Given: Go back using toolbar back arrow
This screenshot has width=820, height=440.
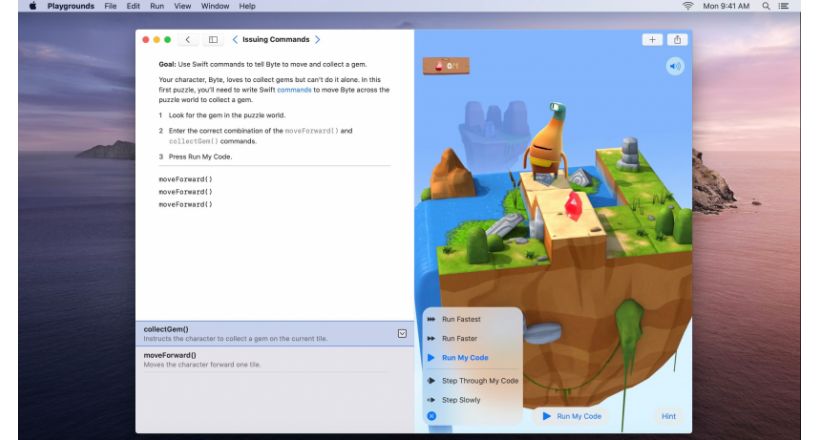Looking at the screenshot, I should pyautogui.click(x=188, y=39).
